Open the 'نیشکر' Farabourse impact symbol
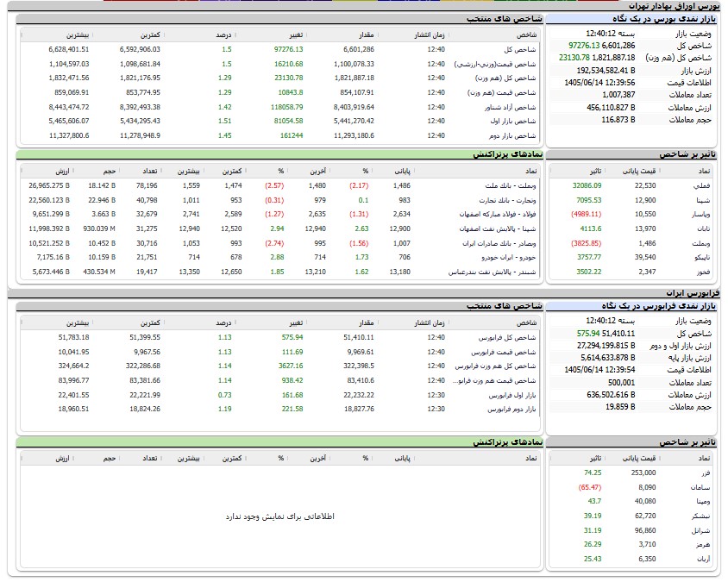Screen dimensions: 728x582 coord(700,516)
